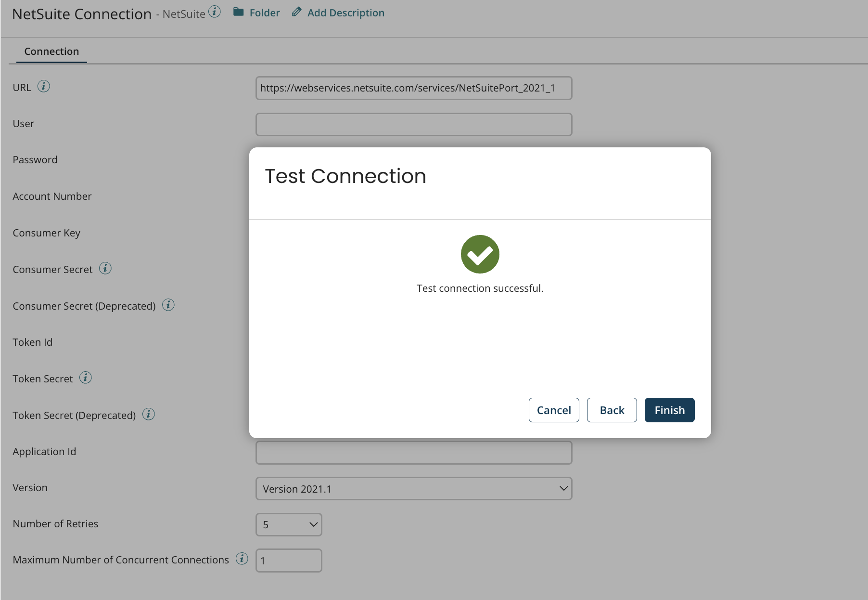Viewport: 868px width, 600px height.
Task: Open the Folder icon in the header
Action: pos(238,13)
